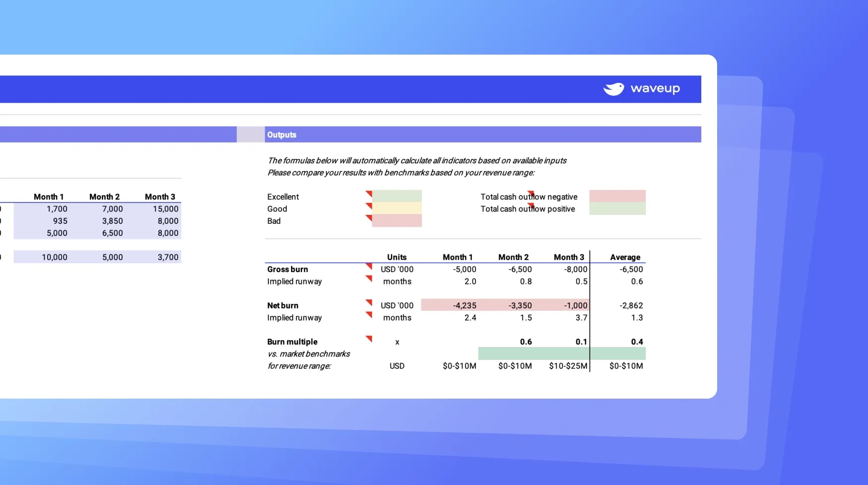Select the input cell showing 10,000
The height and width of the screenshot is (485, 868).
pyautogui.click(x=54, y=257)
